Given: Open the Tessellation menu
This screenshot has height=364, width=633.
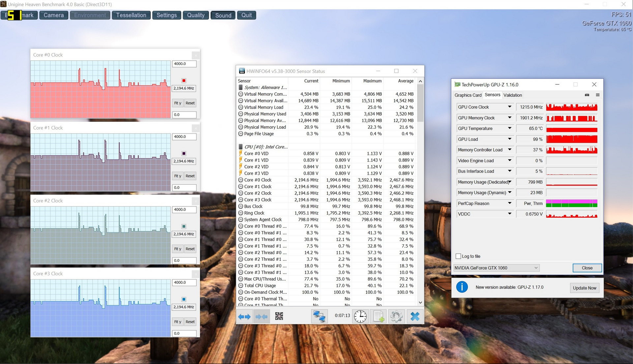Looking at the screenshot, I should click(x=131, y=15).
